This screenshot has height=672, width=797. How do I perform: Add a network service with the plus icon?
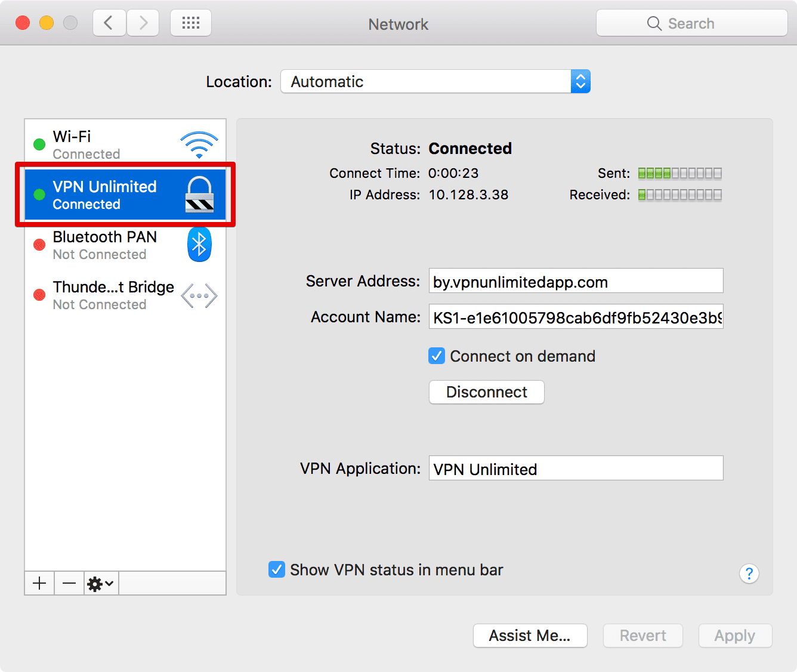tap(39, 583)
